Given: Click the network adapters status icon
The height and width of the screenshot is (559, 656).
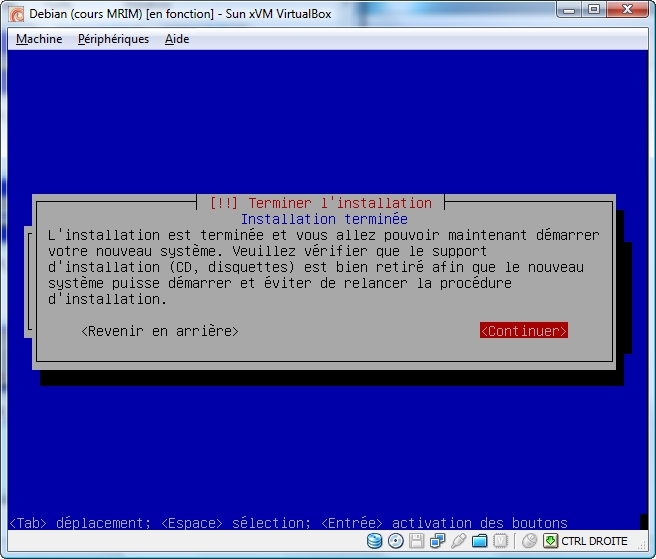Looking at the screenshot, I should tap(437, 541).
